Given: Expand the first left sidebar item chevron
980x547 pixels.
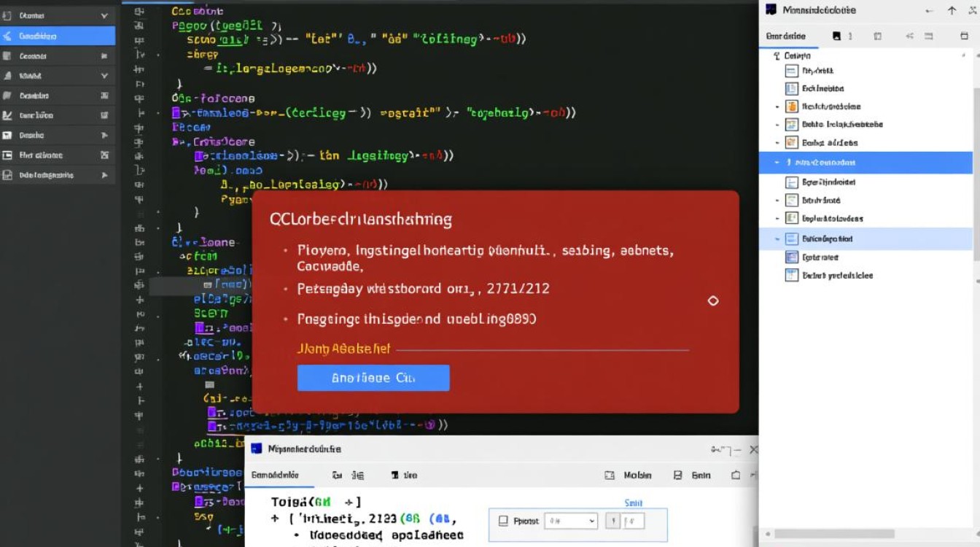Looking at the screenshot, I should [104, 15].
